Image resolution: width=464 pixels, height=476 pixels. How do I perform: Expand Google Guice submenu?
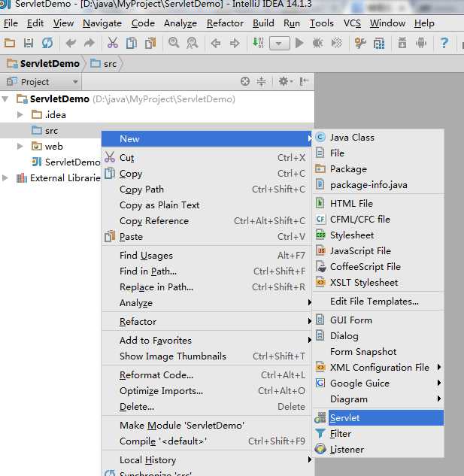point(378,383)
